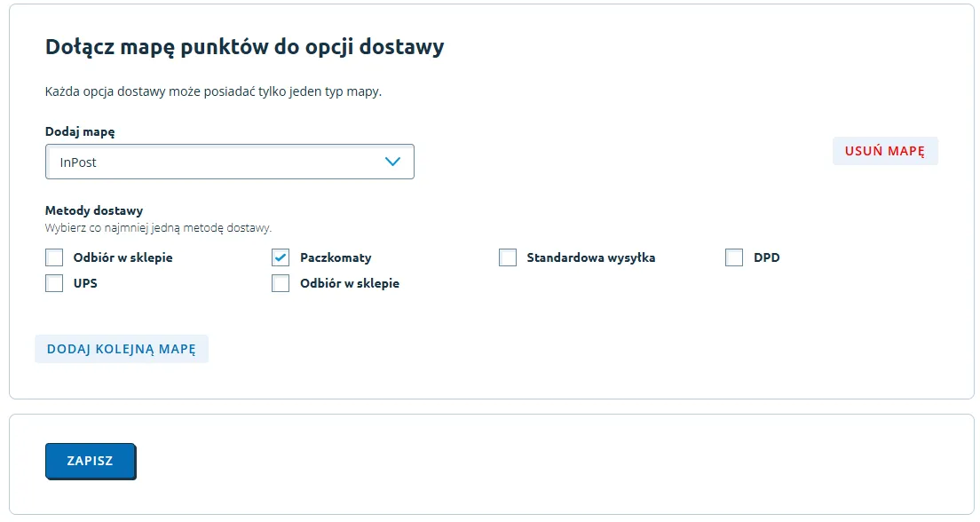Uncheck the Paczkomaty checkbox
The image size is (980, 522).
(281, 257)
